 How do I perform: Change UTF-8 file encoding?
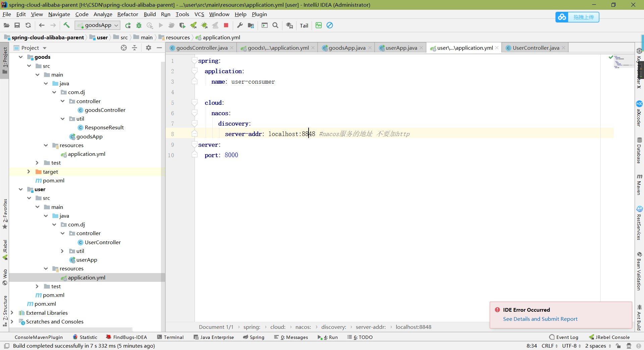[571, 346]
